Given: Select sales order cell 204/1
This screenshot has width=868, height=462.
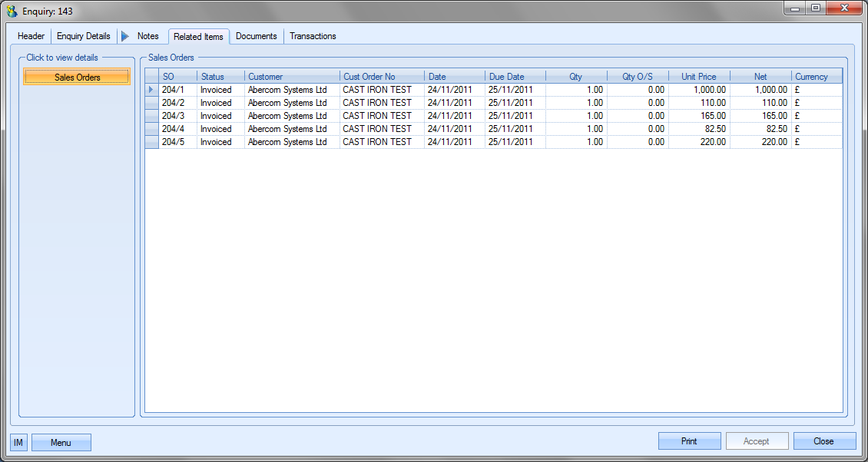Looking at the screenshot, I should [177, 90].
